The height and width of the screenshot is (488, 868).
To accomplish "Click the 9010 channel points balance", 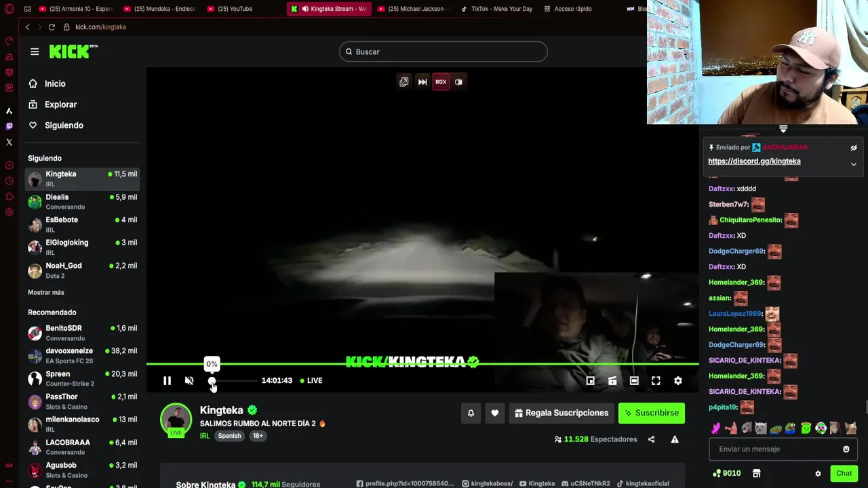I will pyautogui.click(x=726, y=474).
